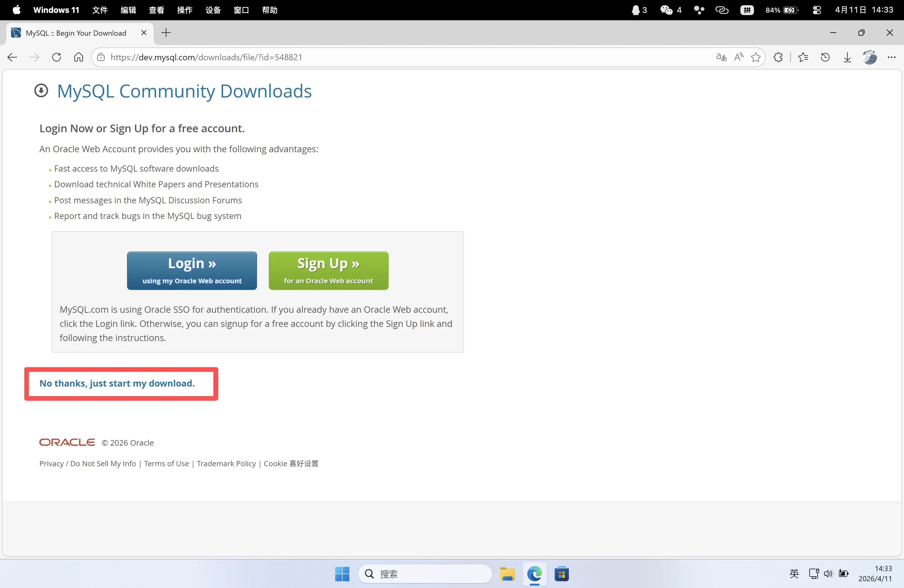The height and width of the screenshot is (588, 904).
Task: Click the taskbar 搜索 search box
Action: pyautogui.click(x=425, y=574)
